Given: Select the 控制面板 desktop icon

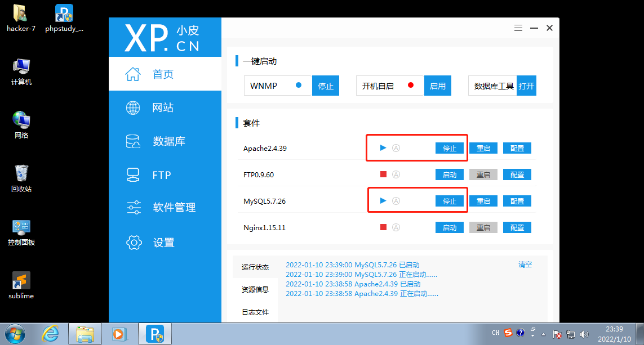Looking at the screenshot, I should pyautogui.click(x=21, y=232).
